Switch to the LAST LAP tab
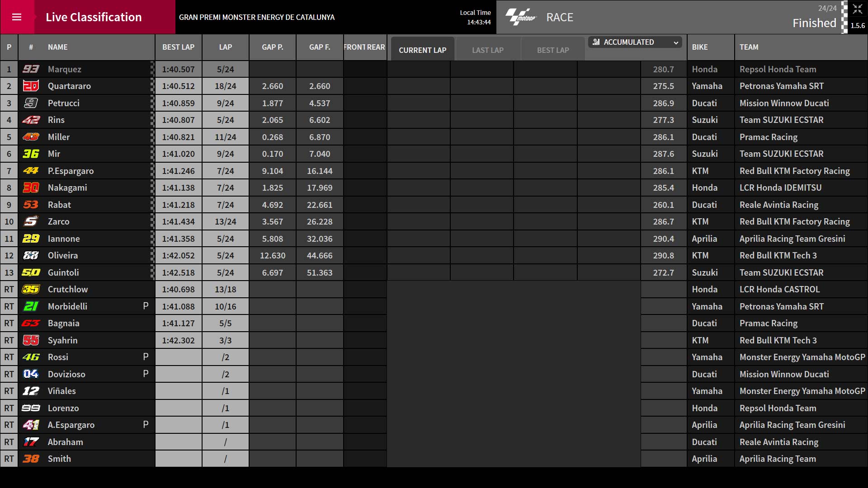 488,50
